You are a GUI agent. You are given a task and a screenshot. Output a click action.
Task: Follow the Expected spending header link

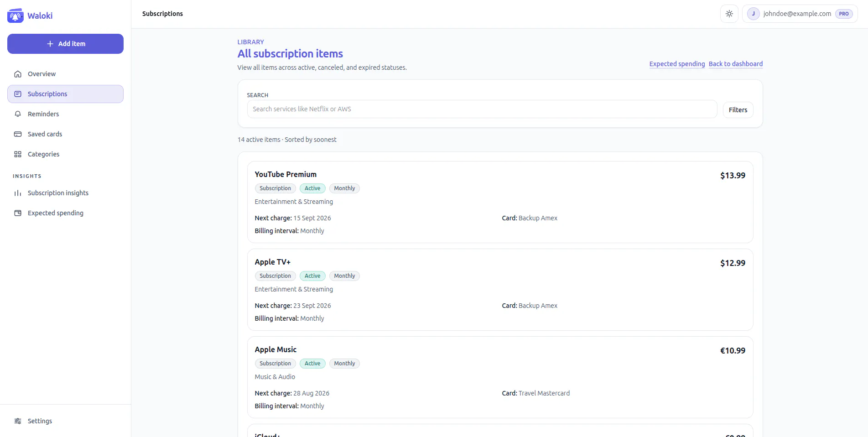(x=677, y=64)
